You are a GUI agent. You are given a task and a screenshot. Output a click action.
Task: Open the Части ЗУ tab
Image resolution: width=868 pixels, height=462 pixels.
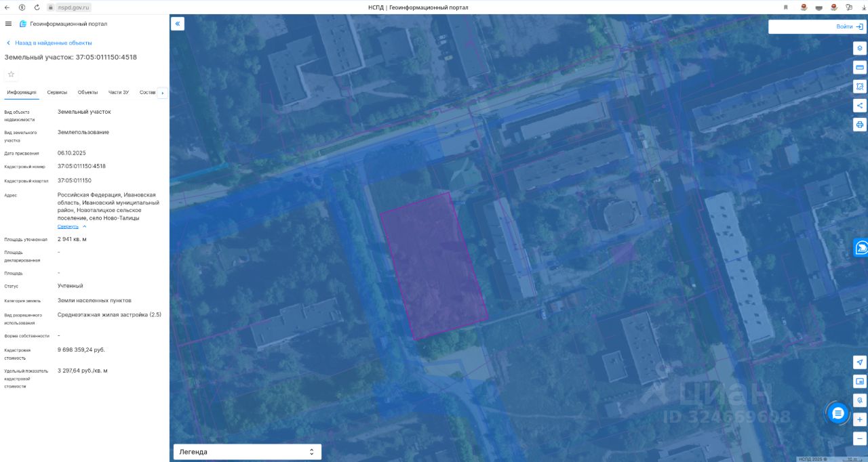tap(119, 92)
